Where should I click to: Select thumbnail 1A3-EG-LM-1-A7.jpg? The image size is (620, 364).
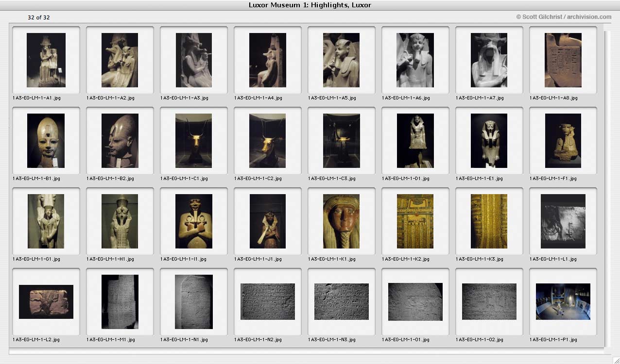pos(489,60)
